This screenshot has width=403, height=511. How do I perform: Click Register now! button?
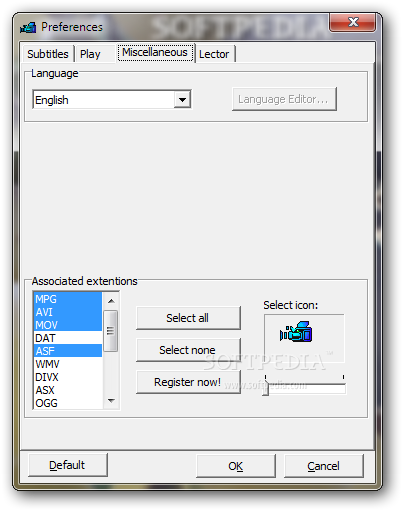point(188,382)
